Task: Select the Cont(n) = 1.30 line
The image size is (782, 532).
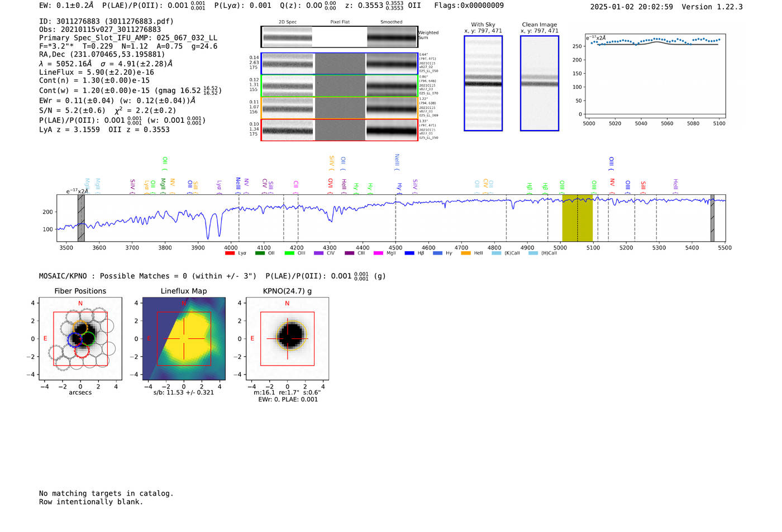Action: click(x=94, y=80)
